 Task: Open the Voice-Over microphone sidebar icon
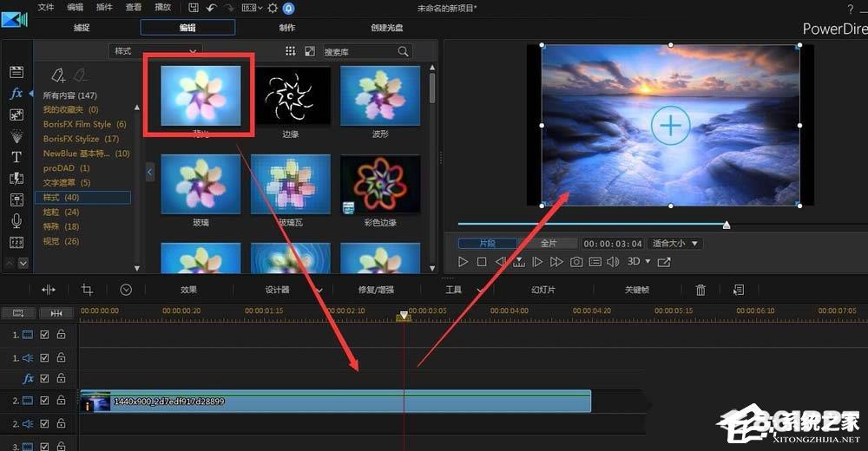pos(16,221)
